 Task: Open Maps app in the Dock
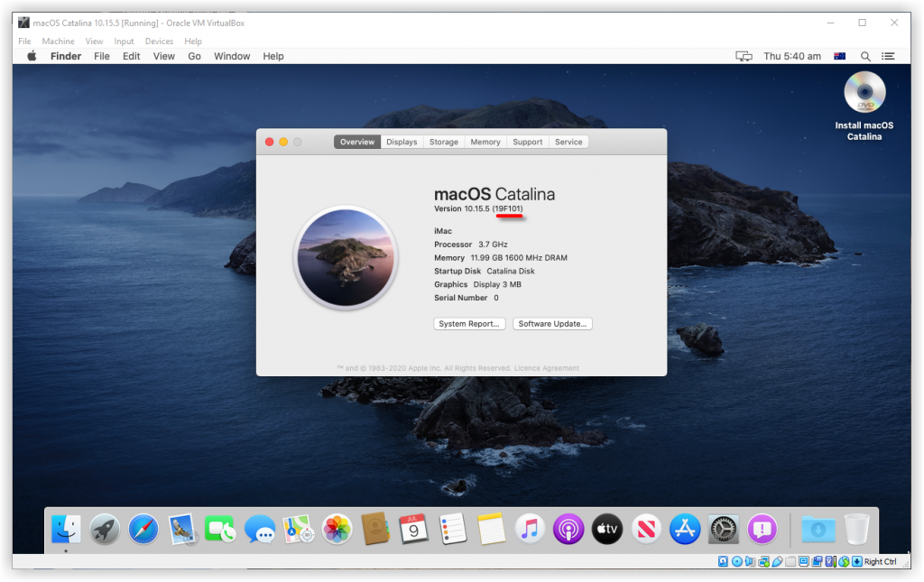coord(298,529)
